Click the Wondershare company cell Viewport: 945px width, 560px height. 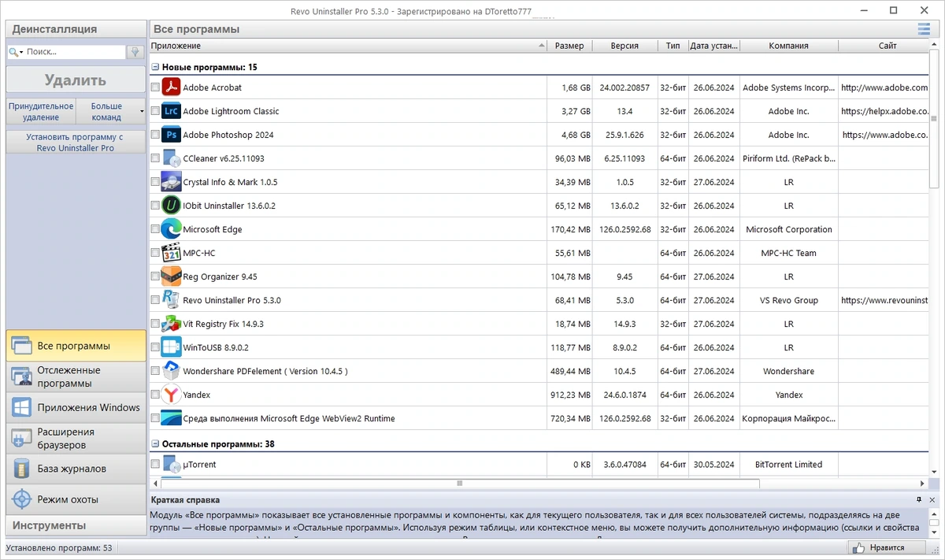tap(788, 371)
